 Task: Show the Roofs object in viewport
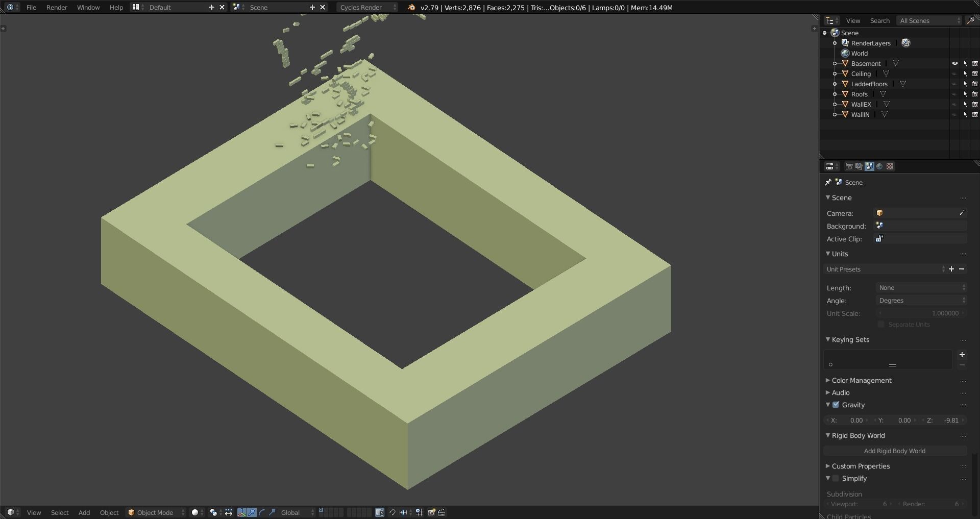[954, 94]
